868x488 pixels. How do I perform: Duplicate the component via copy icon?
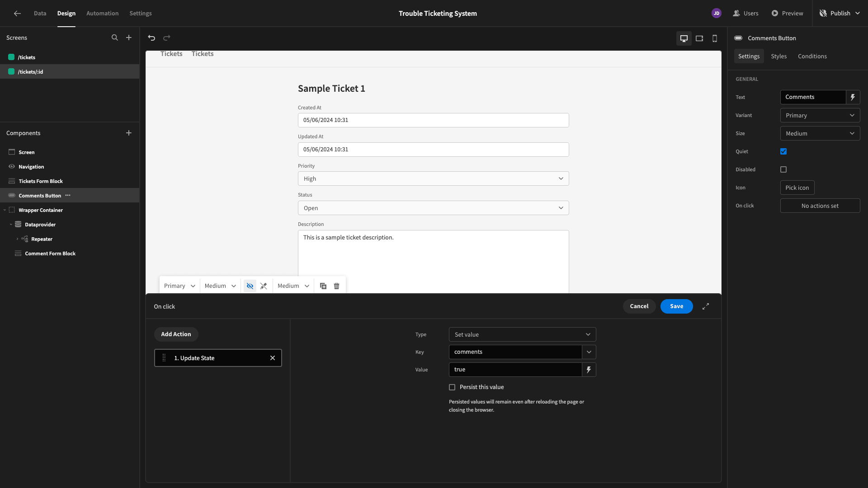click(x=323, y=286)
